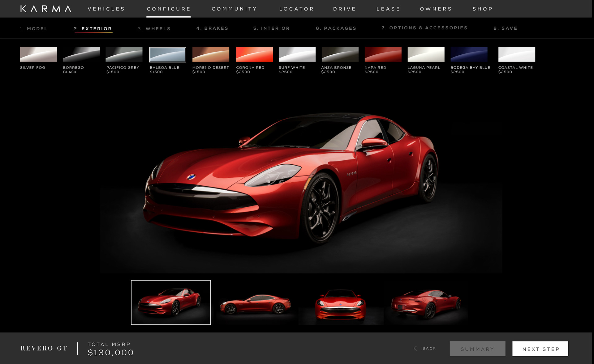Image resolution: width=594 pixels, height=364 pixels.
Task: Choose Moreno Desert paint color
Action: [211, 54]
